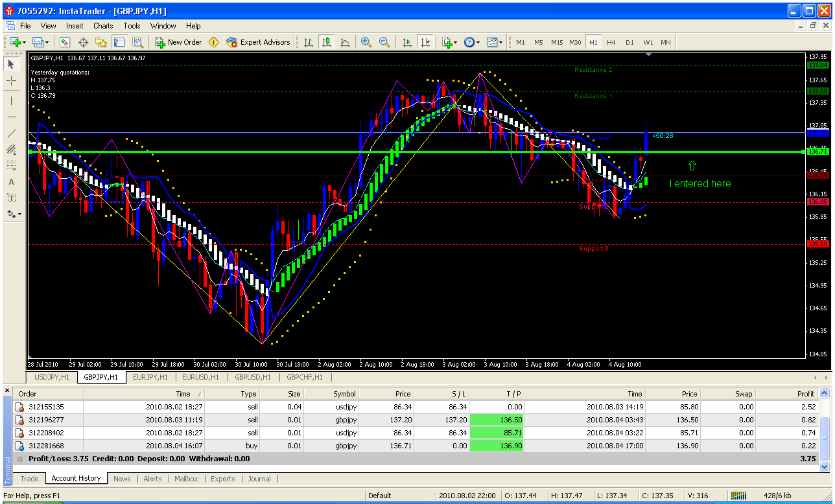The width and height of the screenshot is (835, 504).
Task: Open the Navigator window icon
Action: click(100, 42)
